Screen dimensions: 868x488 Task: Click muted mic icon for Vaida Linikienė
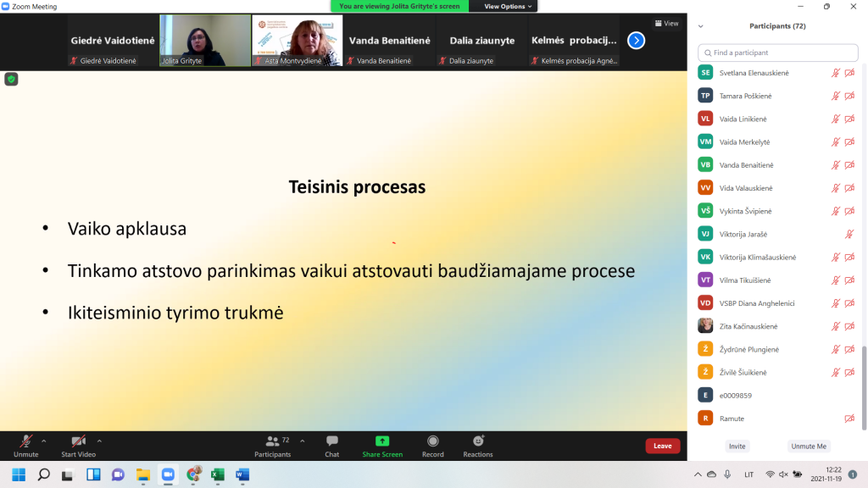pos(835,119)
